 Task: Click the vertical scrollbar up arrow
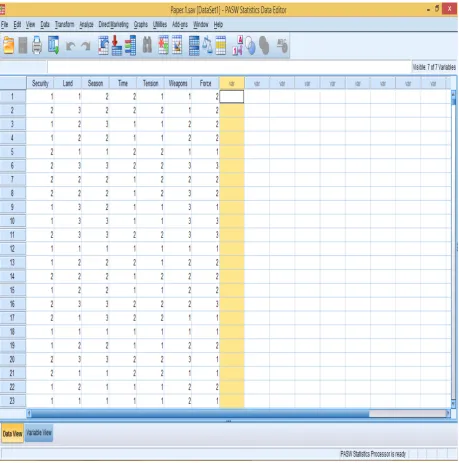[453, 95]
